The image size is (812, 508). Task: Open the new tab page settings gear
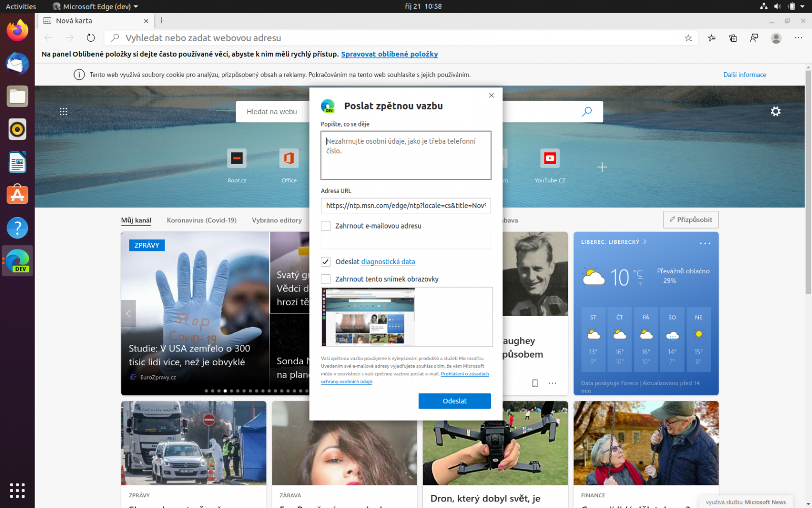tap(775, 111)
